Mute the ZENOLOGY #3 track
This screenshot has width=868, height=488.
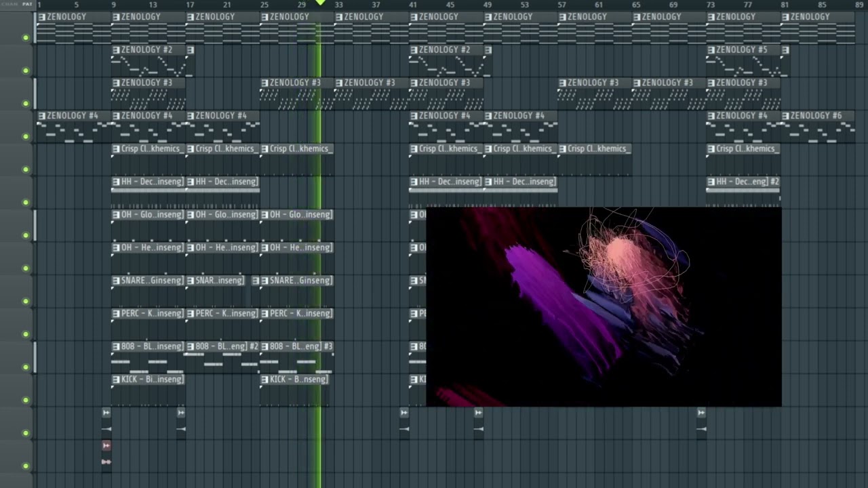click(x=26, y=103)
